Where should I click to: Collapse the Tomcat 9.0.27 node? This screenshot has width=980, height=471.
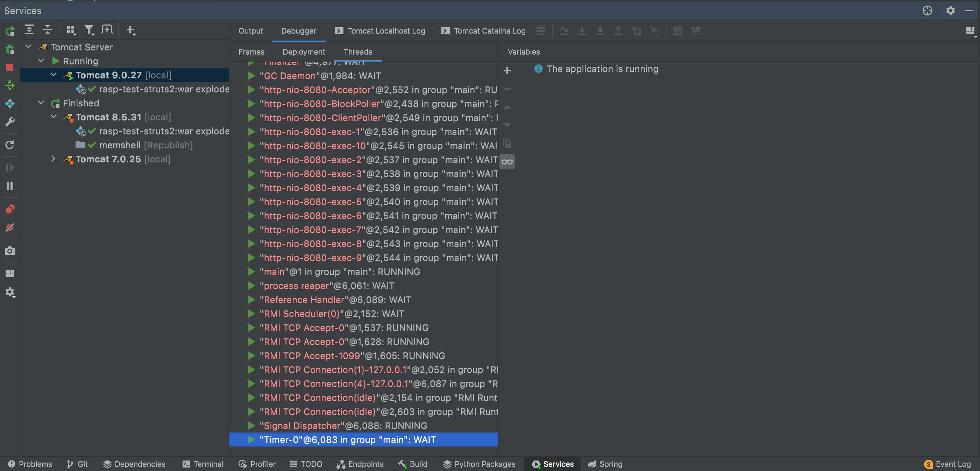click(54, 75)
